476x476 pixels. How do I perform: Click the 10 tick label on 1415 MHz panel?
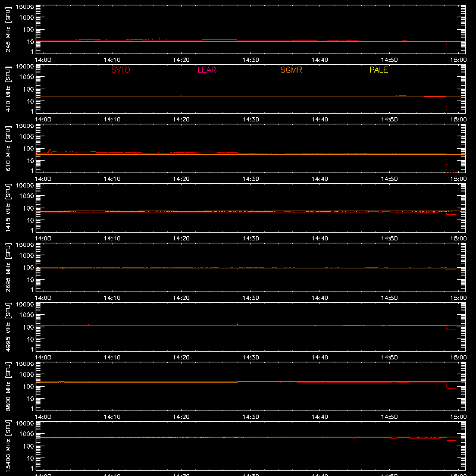(30, 220)
